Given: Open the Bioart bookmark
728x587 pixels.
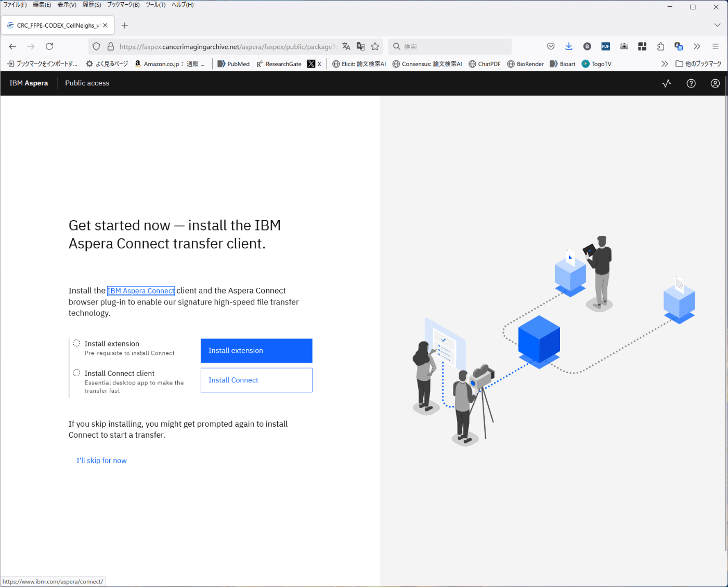Looking at the screenshot, I should click(563, 64).
